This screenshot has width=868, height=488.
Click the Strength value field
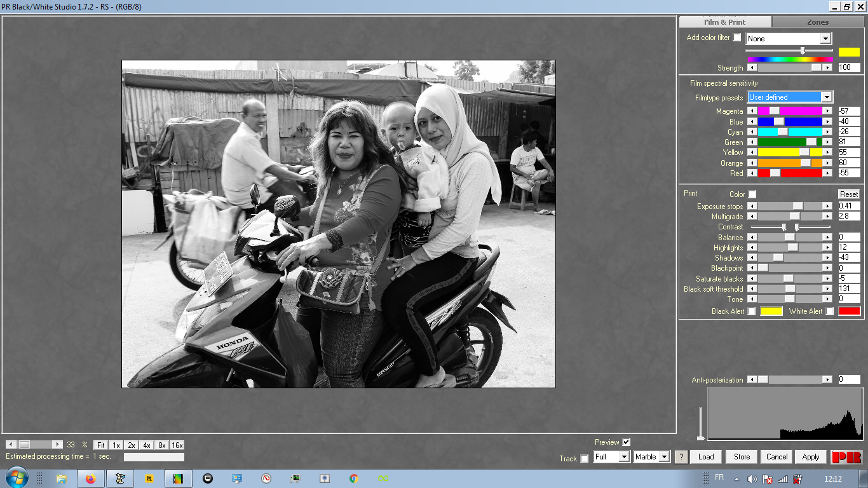pos(849,67)
